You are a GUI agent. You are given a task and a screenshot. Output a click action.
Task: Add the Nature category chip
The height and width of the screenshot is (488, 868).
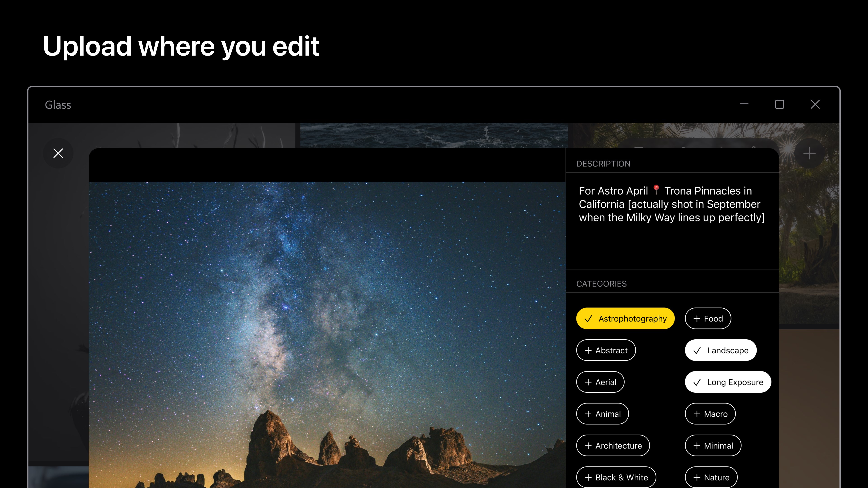click(711, 477)
